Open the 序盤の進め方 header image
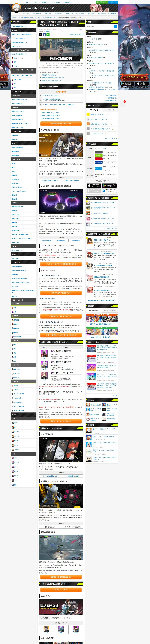Viewport: 150px width, 644px height. point(61,50)
